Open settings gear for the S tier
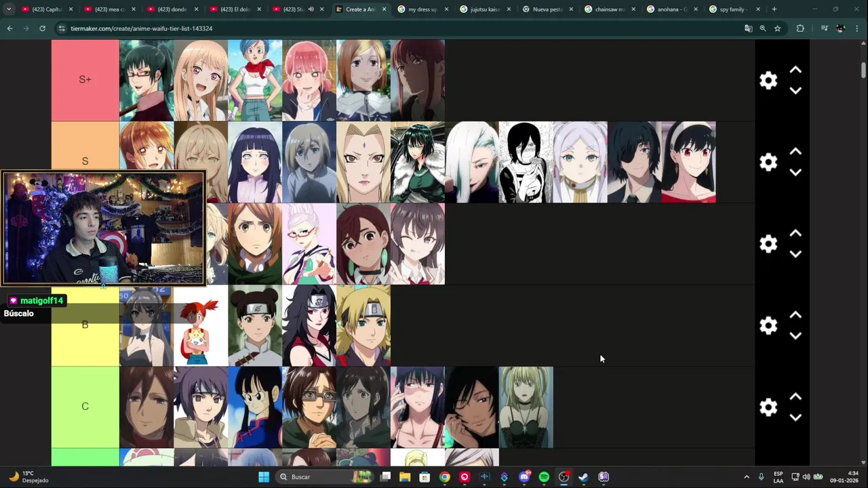 point(768,162)
